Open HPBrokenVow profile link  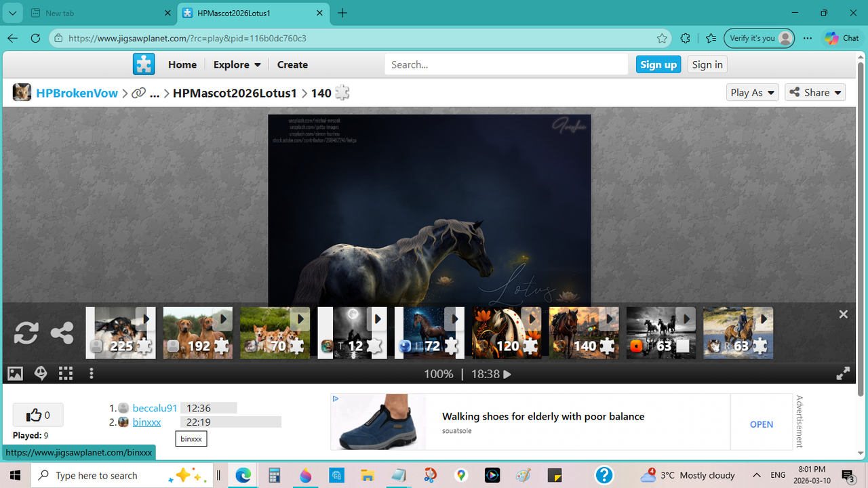pos(77,93)
